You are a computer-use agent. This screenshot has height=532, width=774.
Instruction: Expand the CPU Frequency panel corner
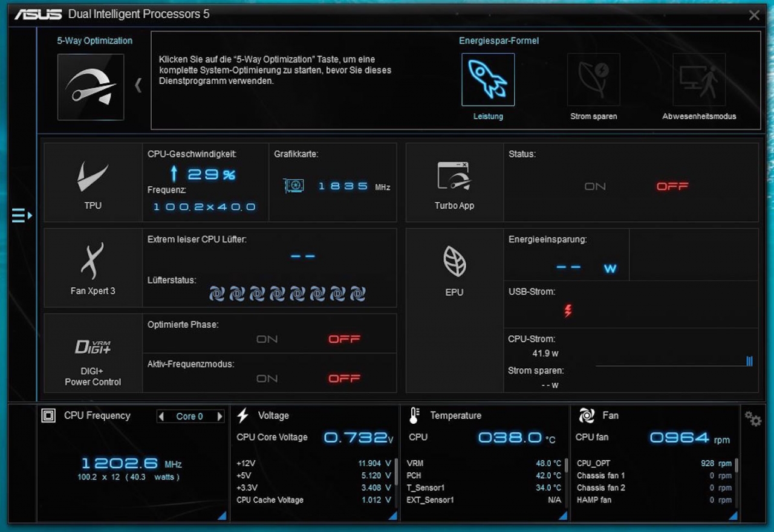tap(222, 515)
